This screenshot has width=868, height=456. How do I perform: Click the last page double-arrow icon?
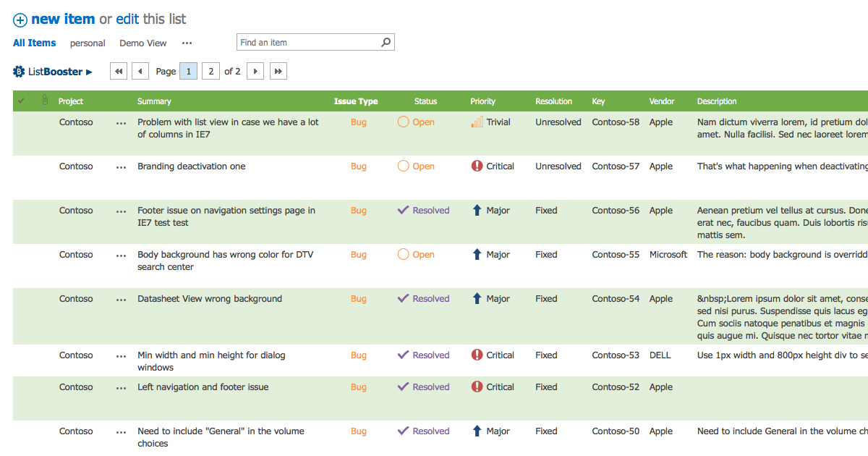coord(278,70)
